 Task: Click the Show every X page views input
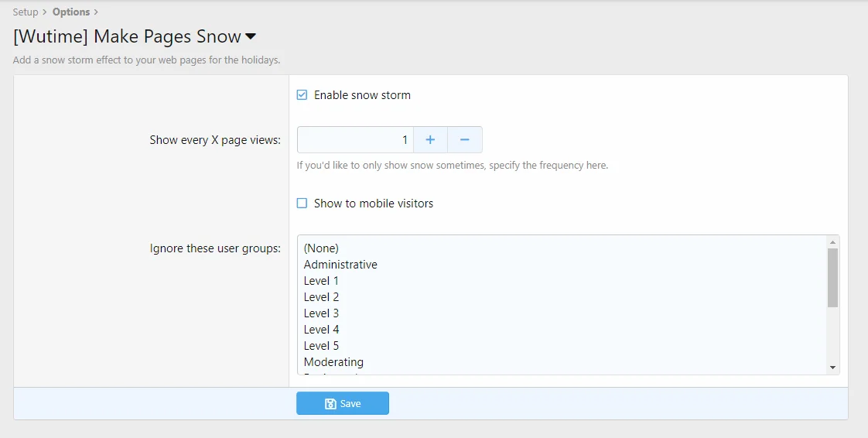[356, 140]
